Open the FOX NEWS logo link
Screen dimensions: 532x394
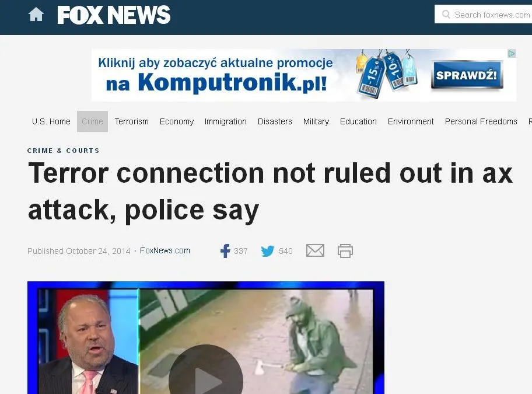114,15
